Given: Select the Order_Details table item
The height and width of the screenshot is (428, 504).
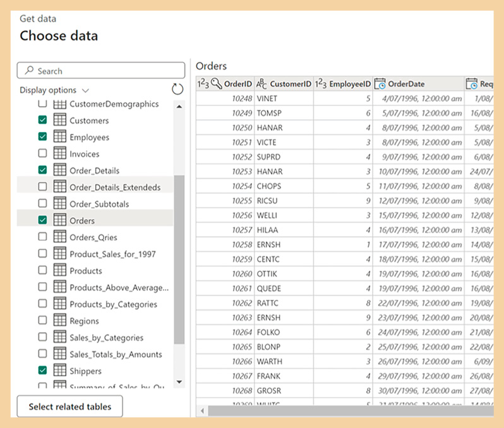Looking at the screenshot, I should click(x=94, y=170).
